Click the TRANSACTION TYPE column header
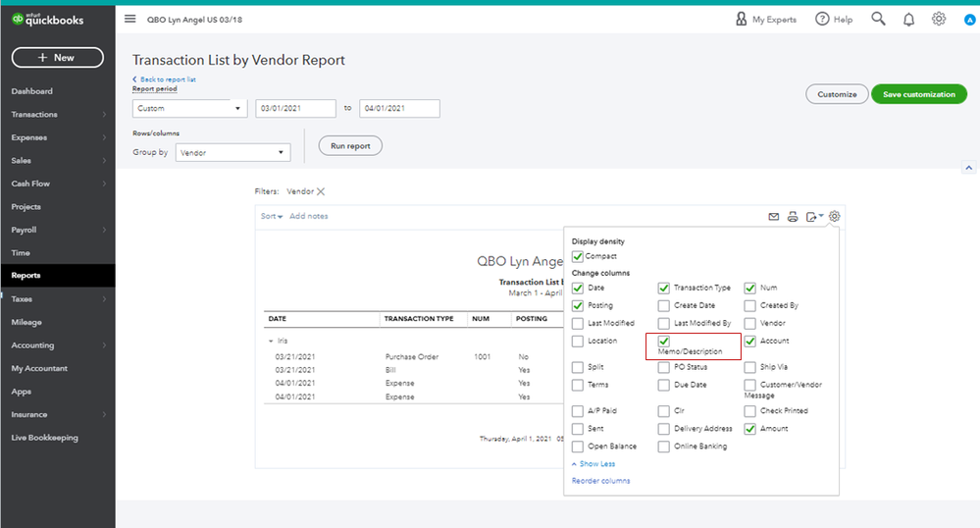Screen dimensions: 980x528 pos(419,319)
